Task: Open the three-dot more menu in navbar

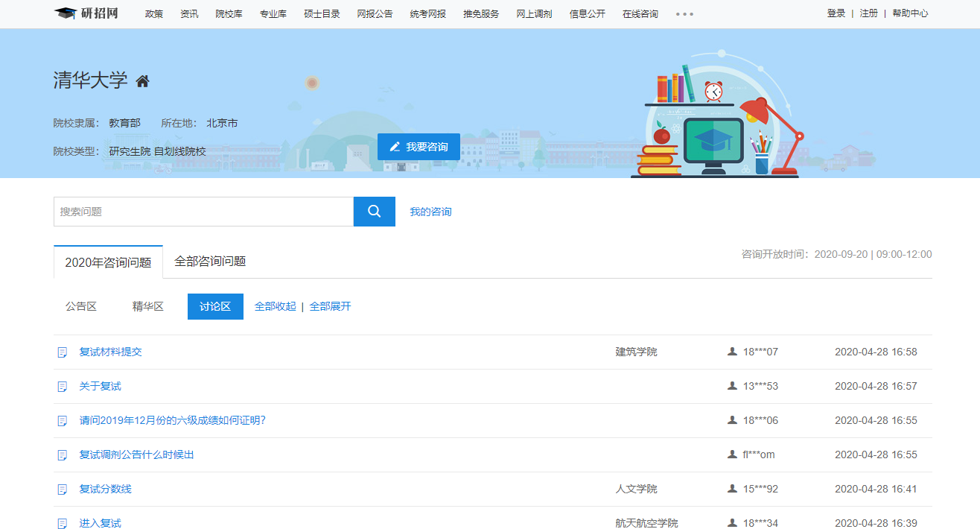Action: [x=684, y=14]
